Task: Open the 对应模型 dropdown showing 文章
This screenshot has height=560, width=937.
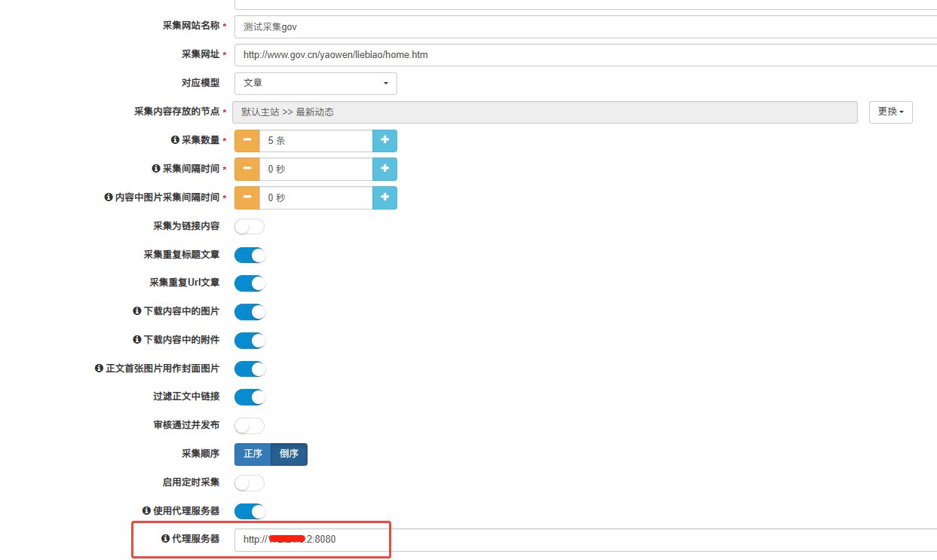Action: pyautogui.click(x=315, y=84)
